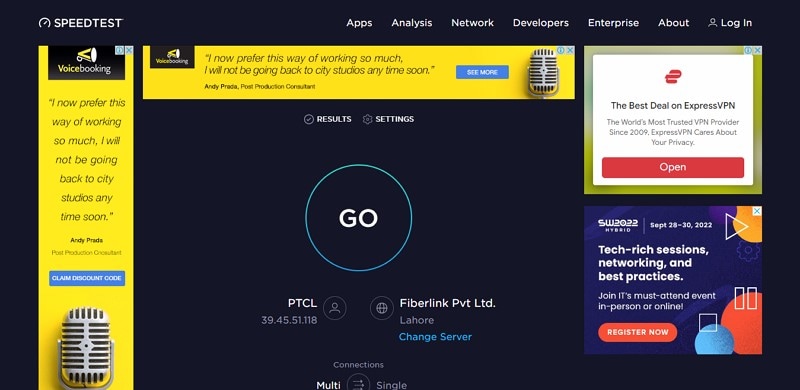
Task: Start the speed test with GO
Action: coord(359,218)
